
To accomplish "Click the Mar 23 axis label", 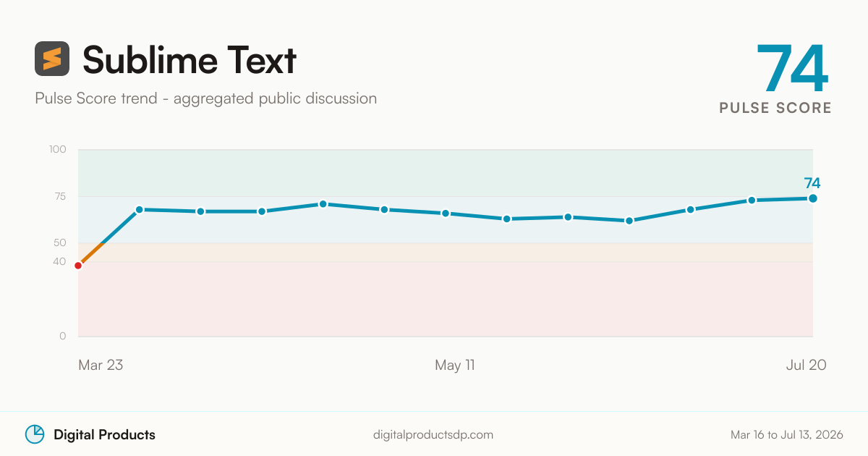I will (x=101, y=365).
